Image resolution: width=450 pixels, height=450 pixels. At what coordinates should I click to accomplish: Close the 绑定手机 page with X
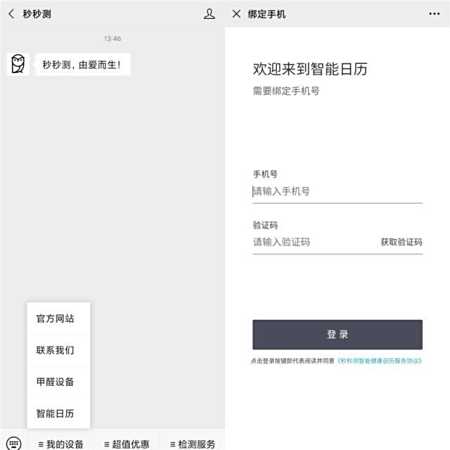tap(236, 14)
